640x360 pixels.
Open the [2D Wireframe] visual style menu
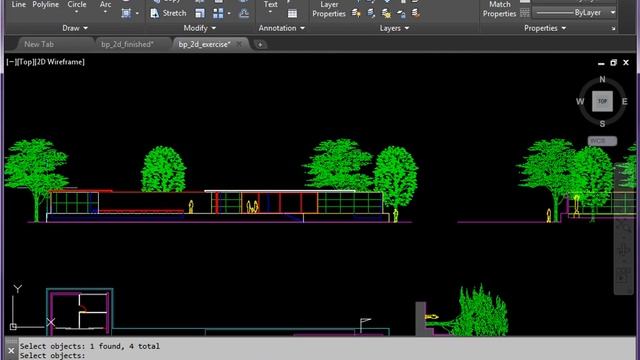click(x=60, y=62)
